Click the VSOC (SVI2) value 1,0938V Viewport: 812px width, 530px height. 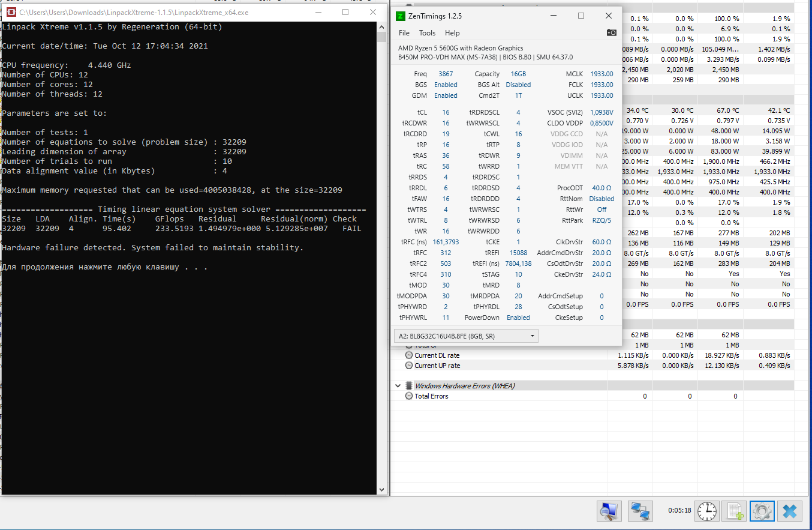(602, 112)
